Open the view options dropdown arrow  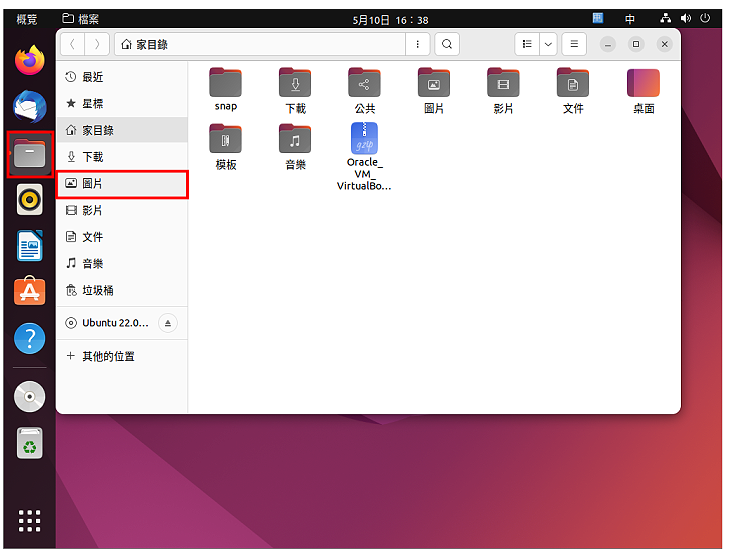pyautogui.click(x=548, y=44)
